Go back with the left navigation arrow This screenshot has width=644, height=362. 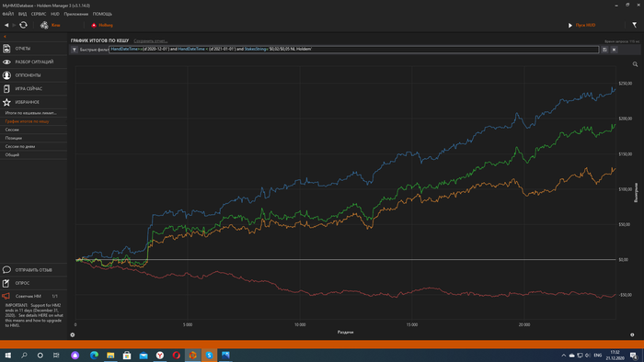[6, 25]
